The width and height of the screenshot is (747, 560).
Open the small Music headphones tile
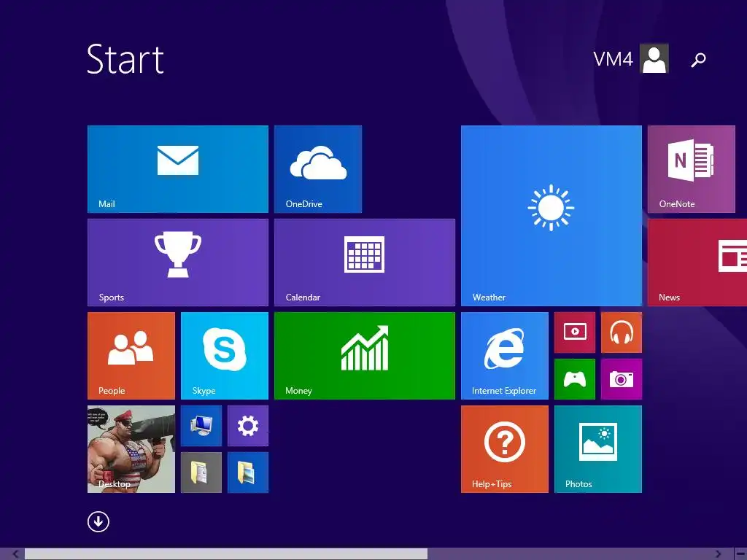click(622, 332)
